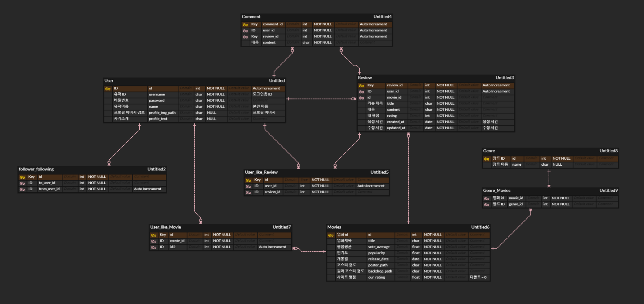The image size is (644, 304).
Task: Click the primary key icon in Genre table
Action: pos(487,159)
